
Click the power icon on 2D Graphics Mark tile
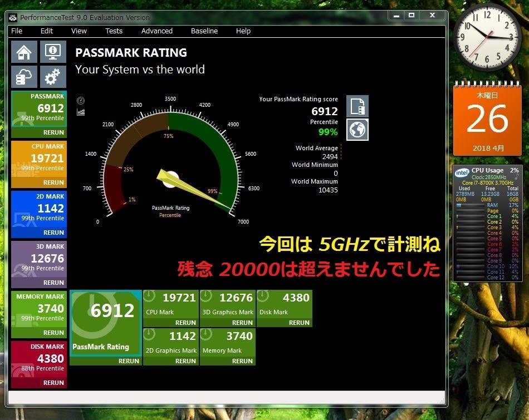click(x=149, y=334)
